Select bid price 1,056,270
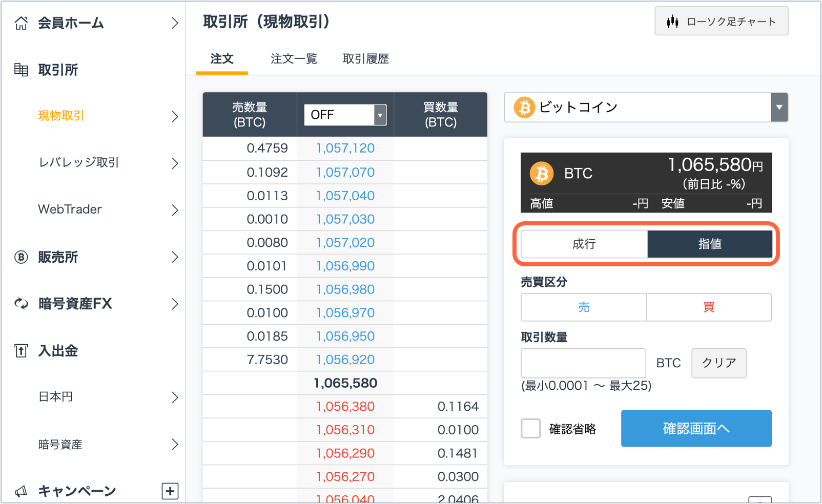The height and width of the screenshot is (504, 822). tap(345, 477)
